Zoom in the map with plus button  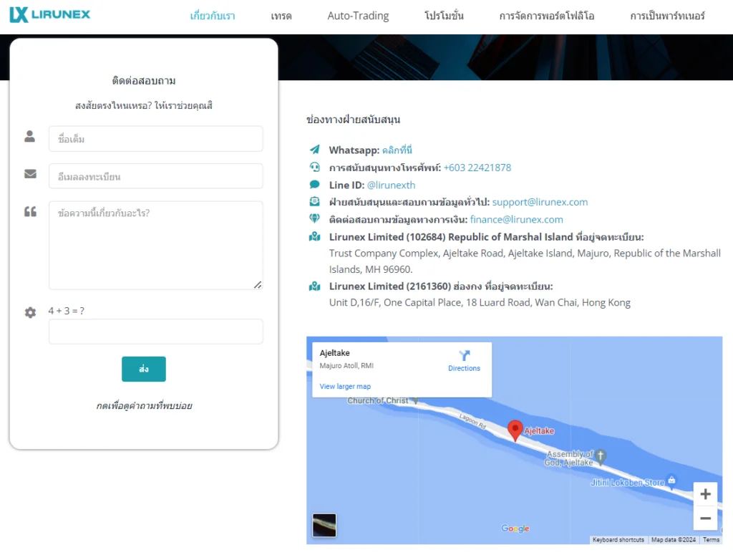tap(705, 494)
